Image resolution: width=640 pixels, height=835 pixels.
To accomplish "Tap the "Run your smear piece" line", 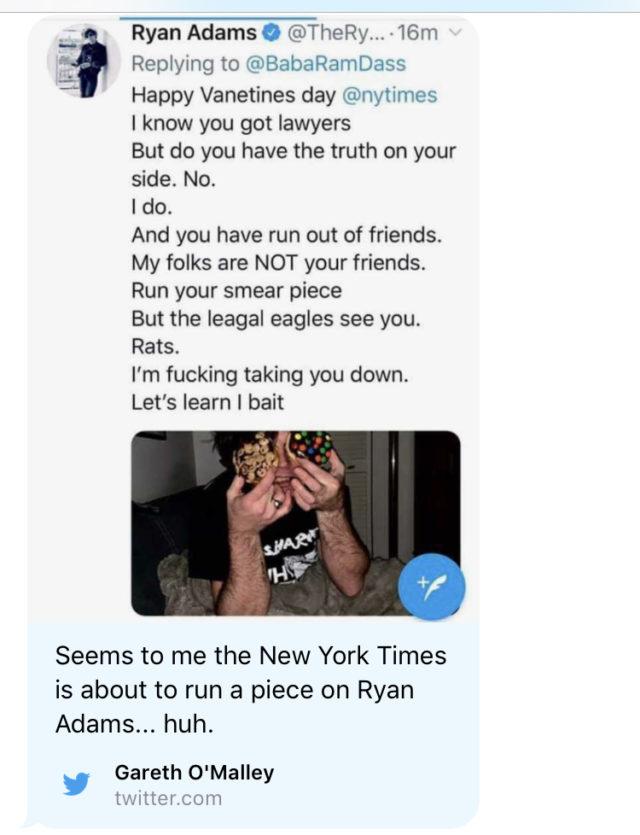I will click(x=236, y=292).
